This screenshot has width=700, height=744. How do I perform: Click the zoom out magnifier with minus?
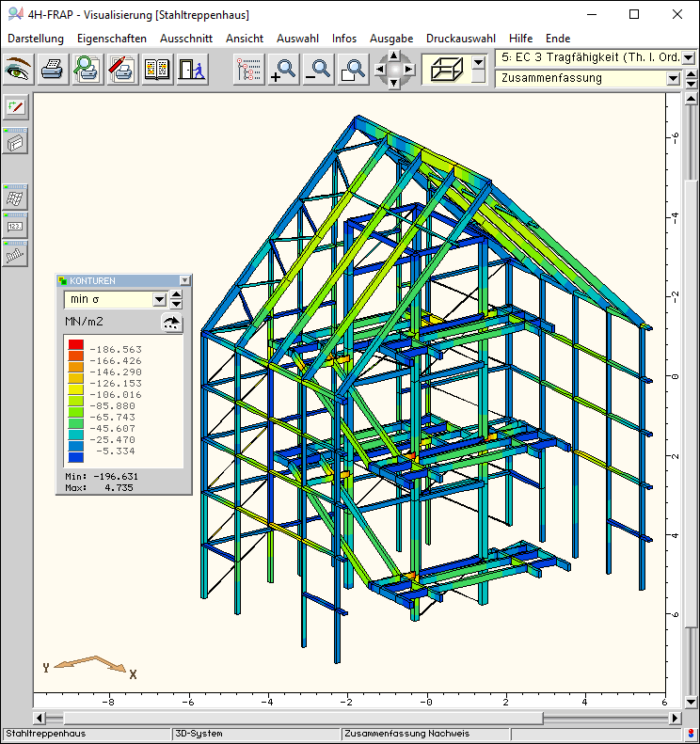pyautogui.click(x=318, y=70)
